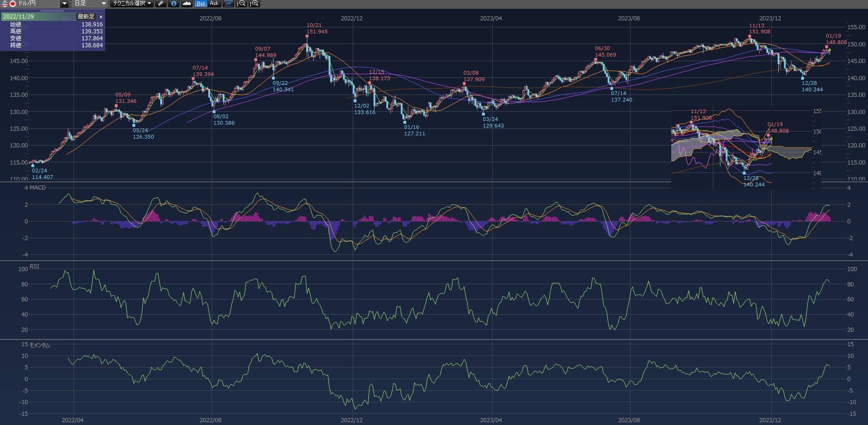Open the ドル/円 currency pair dropdown
The width and height of the screenshot is (868, 425).
pos(64,4)
